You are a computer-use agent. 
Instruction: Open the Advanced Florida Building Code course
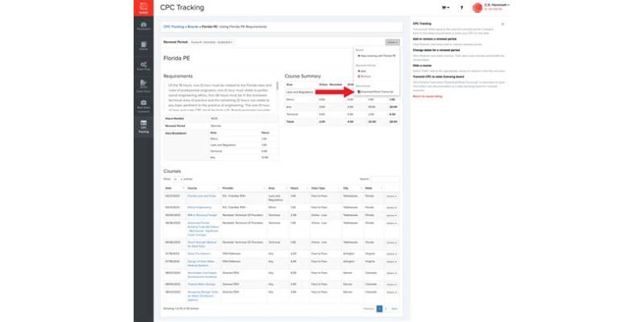(x=204, y=229)
